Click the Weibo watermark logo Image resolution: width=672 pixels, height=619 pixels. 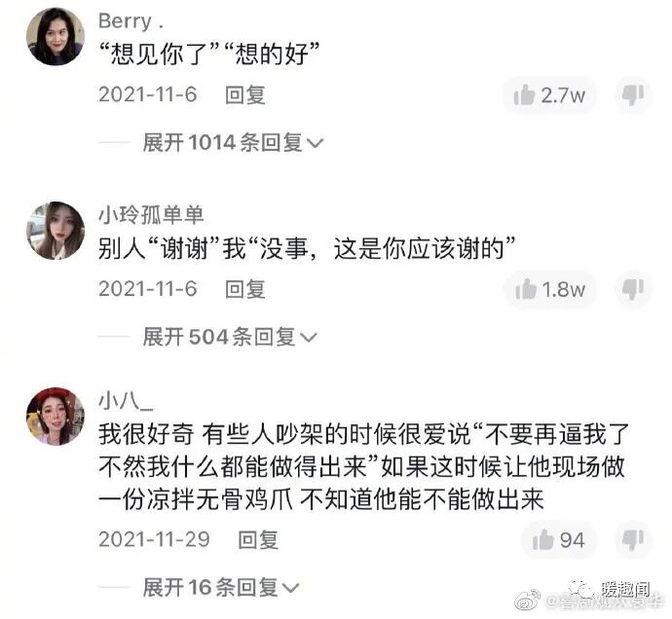click(x=528, y=600)
